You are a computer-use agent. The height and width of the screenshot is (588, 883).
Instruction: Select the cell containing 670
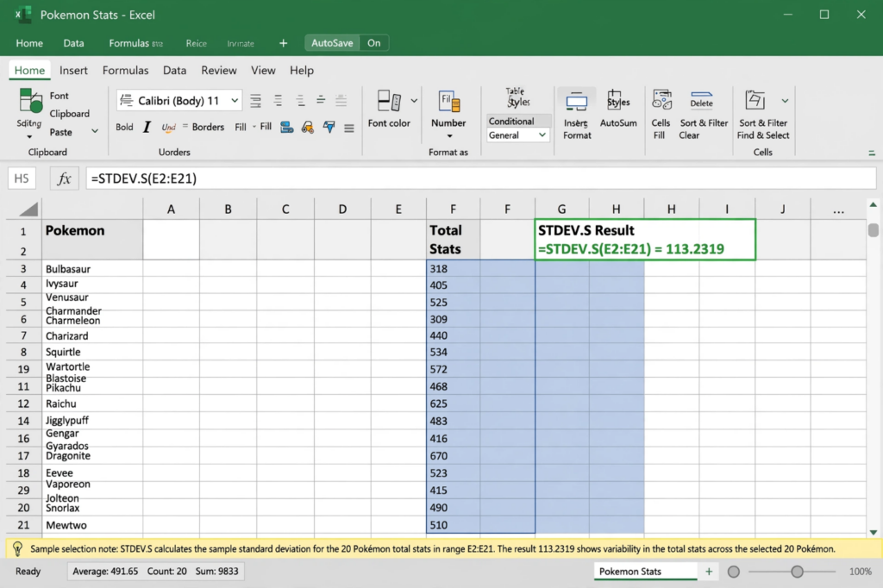click(x=454, y=455)
